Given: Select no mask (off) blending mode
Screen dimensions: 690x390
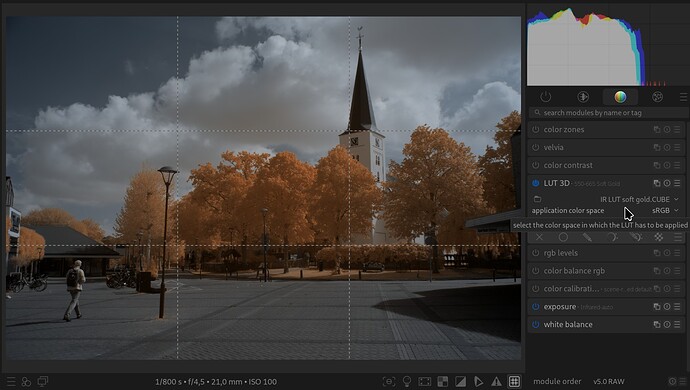Looking at the screenshot, I should 539,237.
